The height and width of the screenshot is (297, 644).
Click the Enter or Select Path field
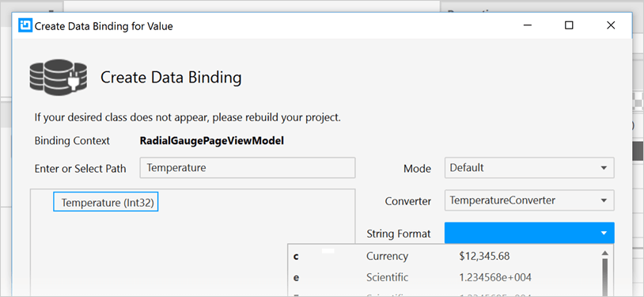[x=248, y=168]
